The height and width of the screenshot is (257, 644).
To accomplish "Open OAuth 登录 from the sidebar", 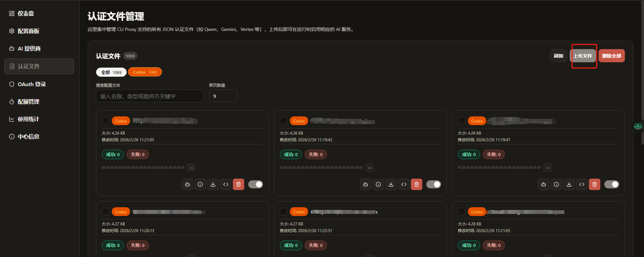I will (x=32, y=84).
